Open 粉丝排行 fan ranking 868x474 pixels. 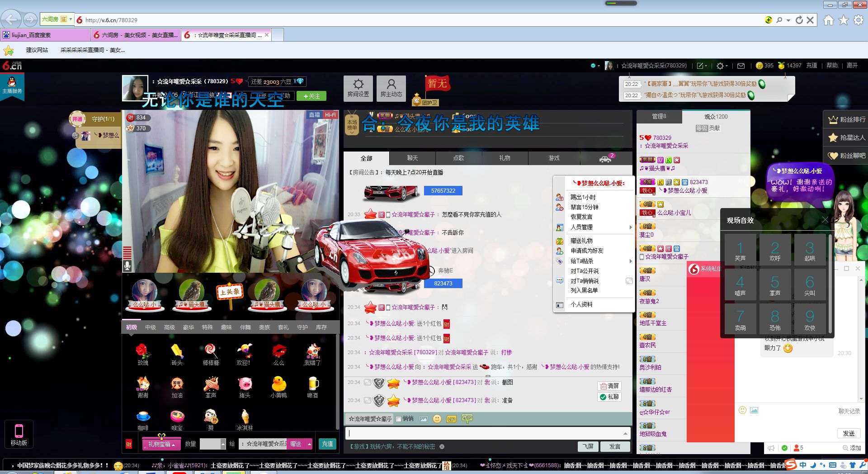pos(847,119)
